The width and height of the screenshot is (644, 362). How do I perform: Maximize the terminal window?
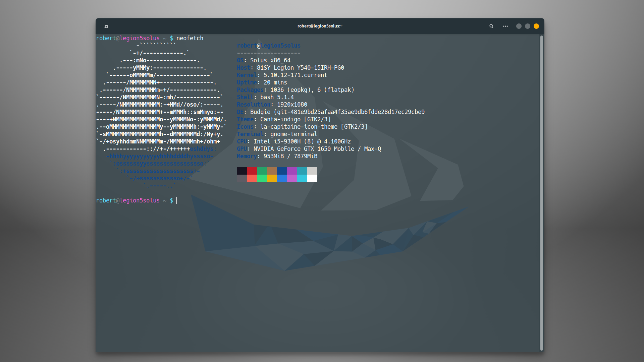(x=528, y=26)
